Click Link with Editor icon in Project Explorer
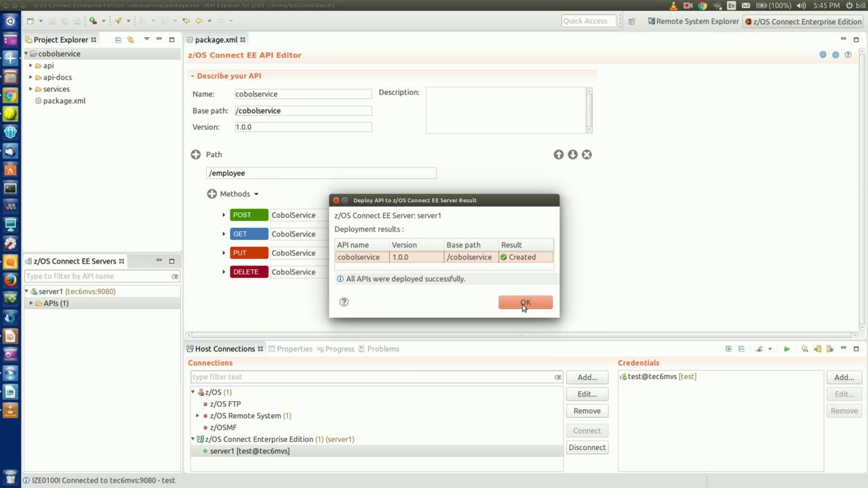868x488 pixels. pos(131,40)
